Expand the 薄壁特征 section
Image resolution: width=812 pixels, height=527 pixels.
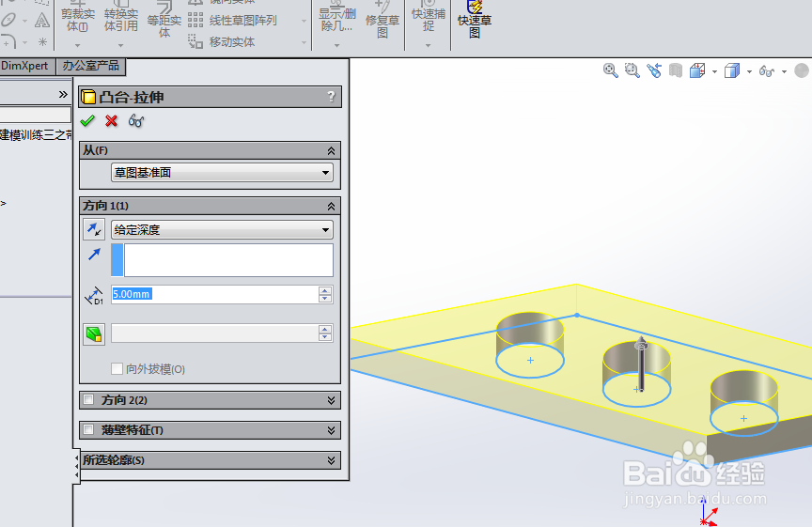pyautogui.click(x=331, y=430)
